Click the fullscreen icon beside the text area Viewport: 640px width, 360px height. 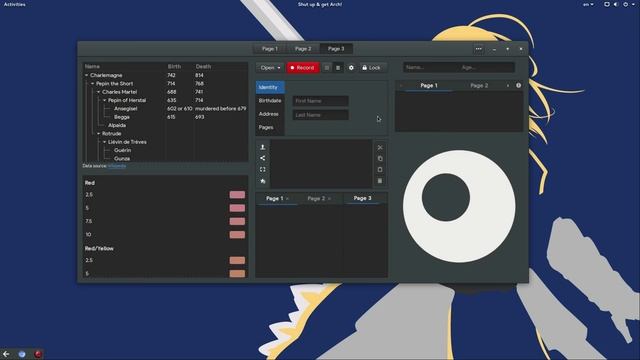(x=262, y=169)
